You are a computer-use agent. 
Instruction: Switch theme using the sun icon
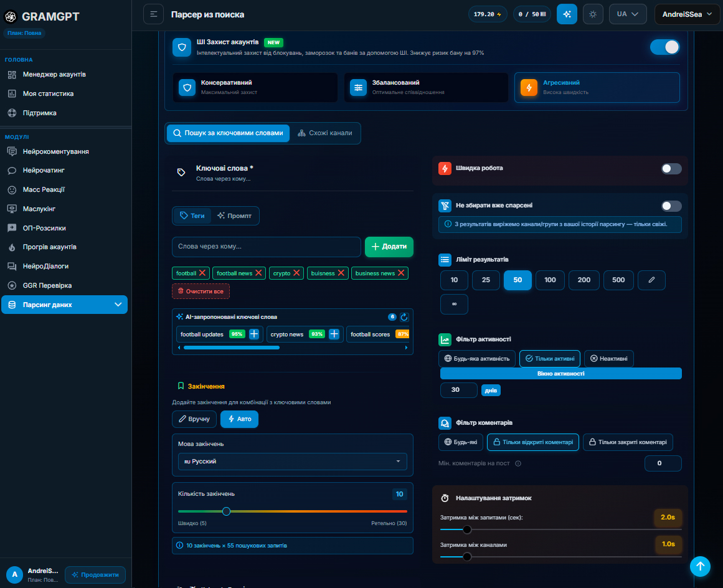coord(593,14)
